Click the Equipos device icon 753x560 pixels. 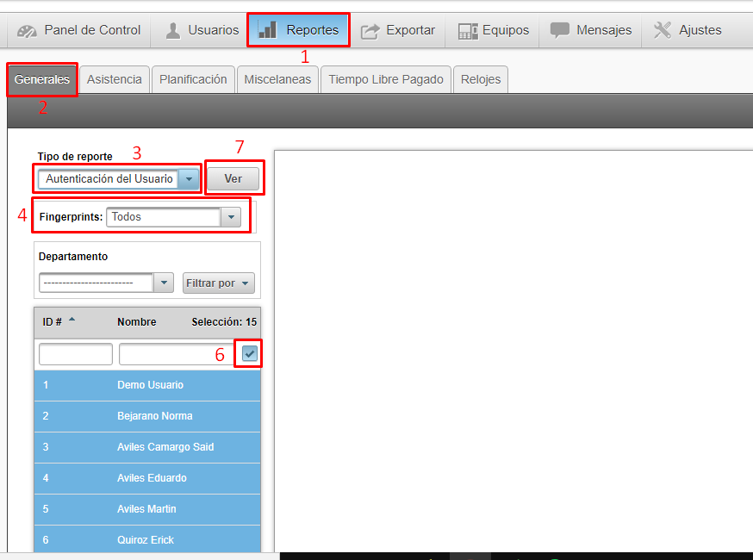click(x=468, y=31)
